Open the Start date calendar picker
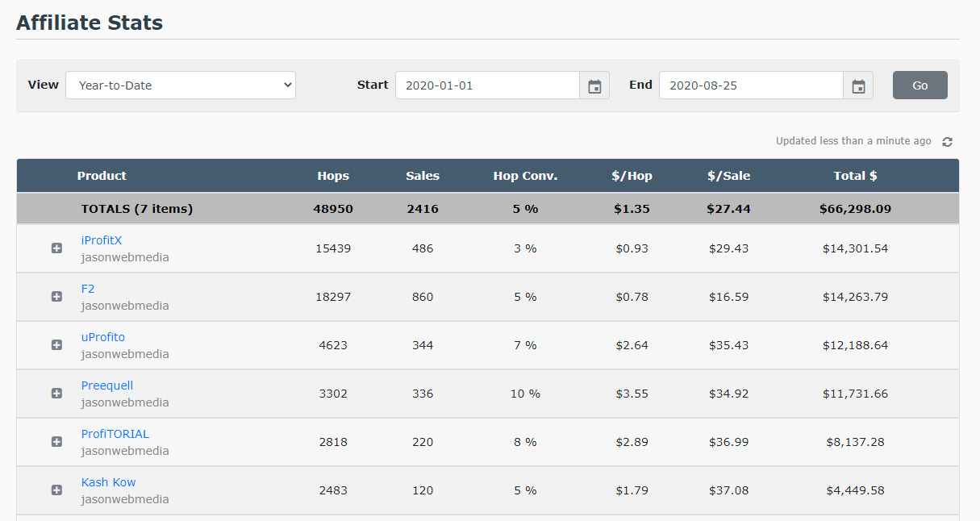Viewport: 980px width, 521px height. (x=594, y=85)
